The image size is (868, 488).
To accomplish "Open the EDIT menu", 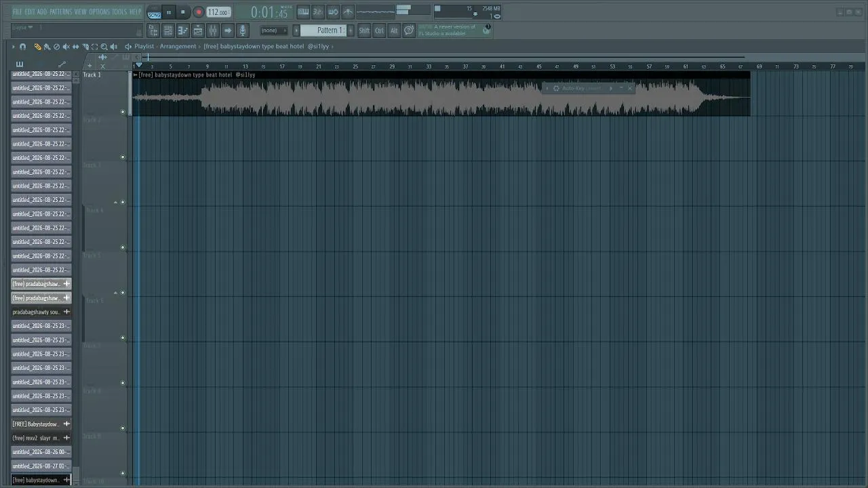I will [x=30, y=12].
